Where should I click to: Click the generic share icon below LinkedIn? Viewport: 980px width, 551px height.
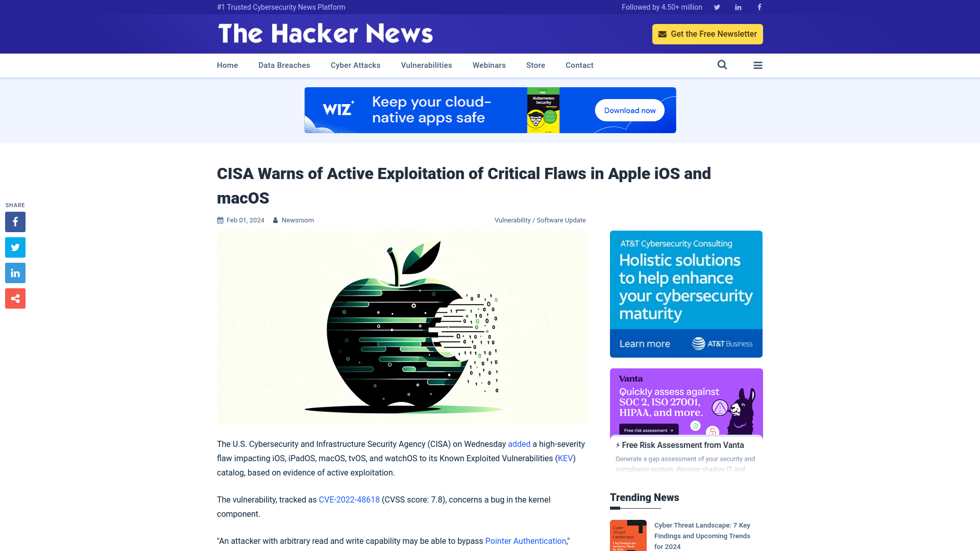15,298
